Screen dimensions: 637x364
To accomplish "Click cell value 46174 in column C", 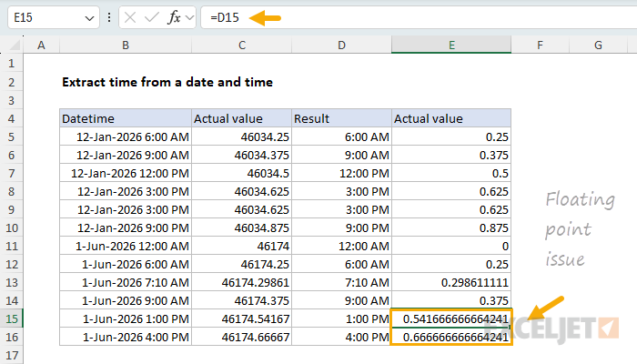I will (x=242, y=247).
